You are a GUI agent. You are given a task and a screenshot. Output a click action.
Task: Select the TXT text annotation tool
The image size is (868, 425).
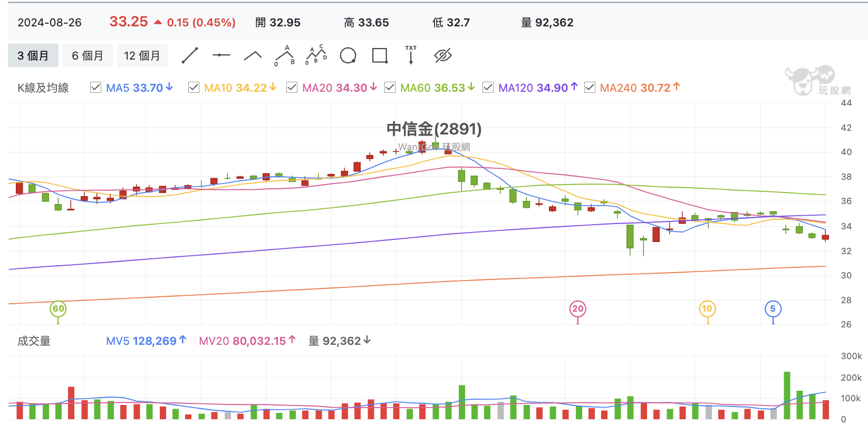pos(411,55)
